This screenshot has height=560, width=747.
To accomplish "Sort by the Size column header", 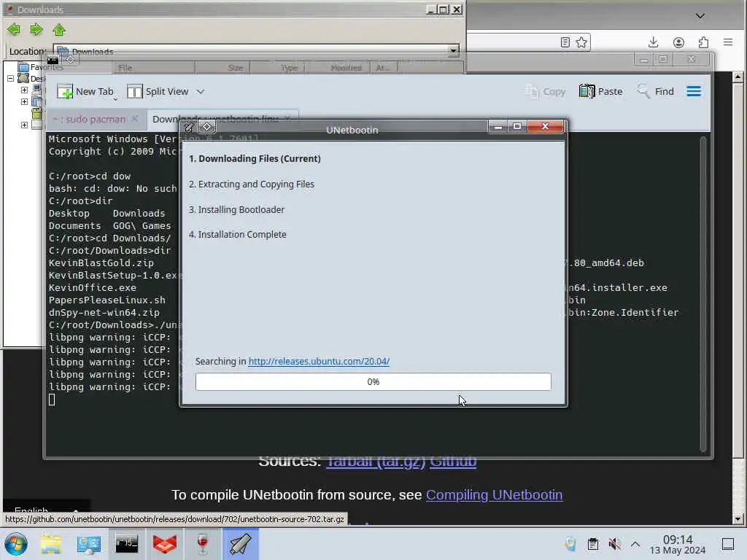I will click(x=223, y=68).
